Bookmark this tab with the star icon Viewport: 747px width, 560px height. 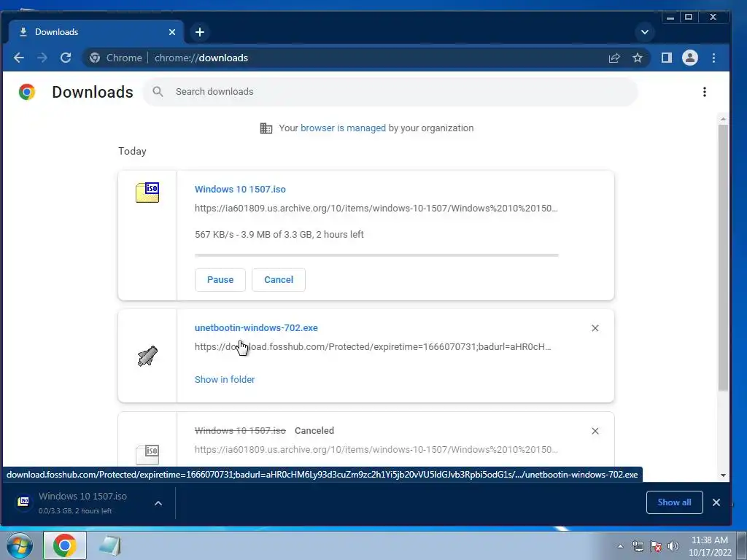click(638, 58)
